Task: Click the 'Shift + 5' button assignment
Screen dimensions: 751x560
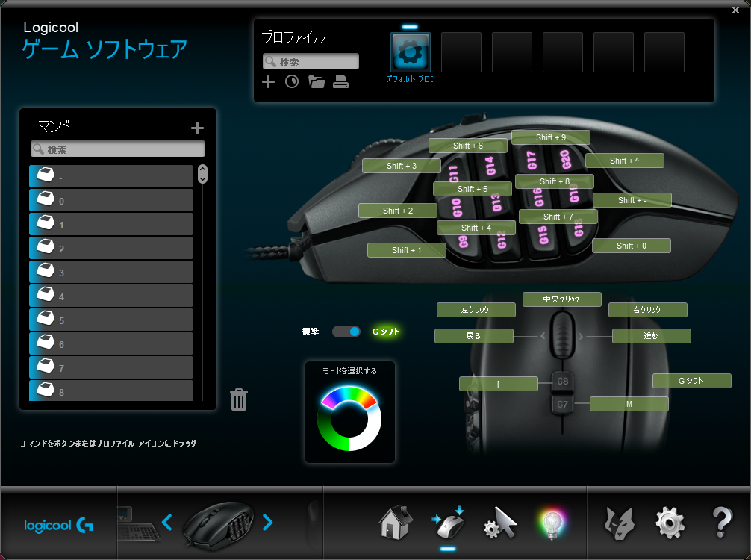Action: (x=473, y=189)
